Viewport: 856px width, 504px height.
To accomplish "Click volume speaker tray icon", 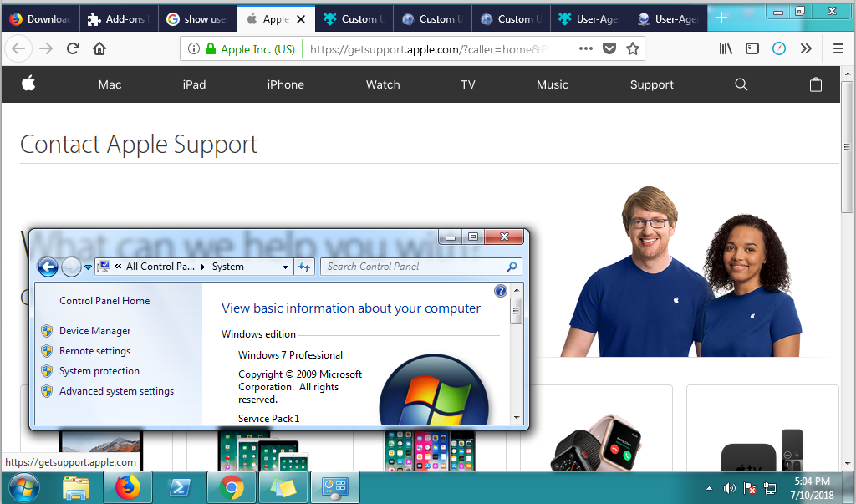I will [x=729, y=488].
